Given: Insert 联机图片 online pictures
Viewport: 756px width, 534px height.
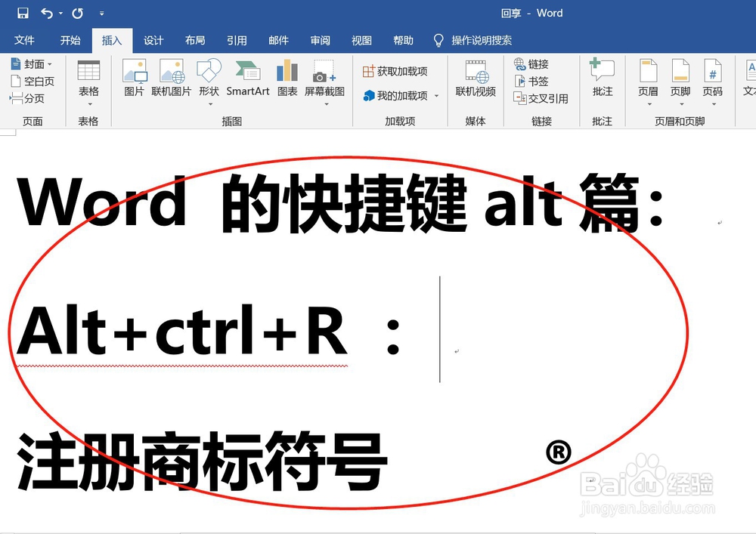Looking at the screenshot, I should [x=172, y=78].
